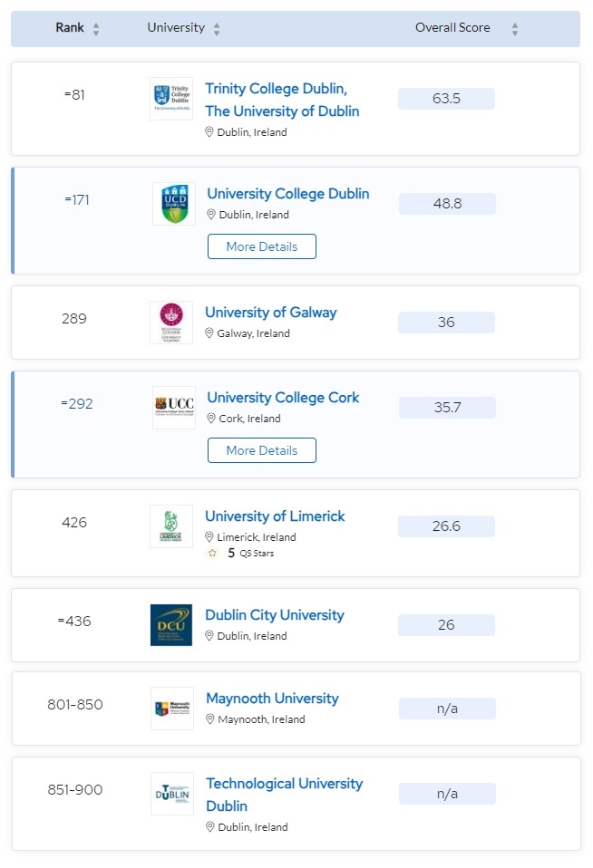This screenshot has width=593, height=868.
Task: Click the Maynooth University crest logo
Action: [x=172, y=708]
